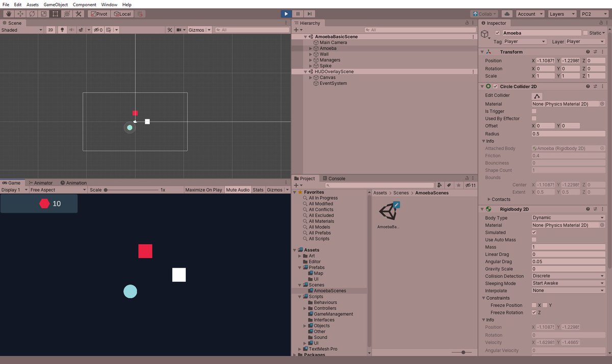Screen dimensions: 612x364
Task: Click the Radius input field
Action: [568, 134]
